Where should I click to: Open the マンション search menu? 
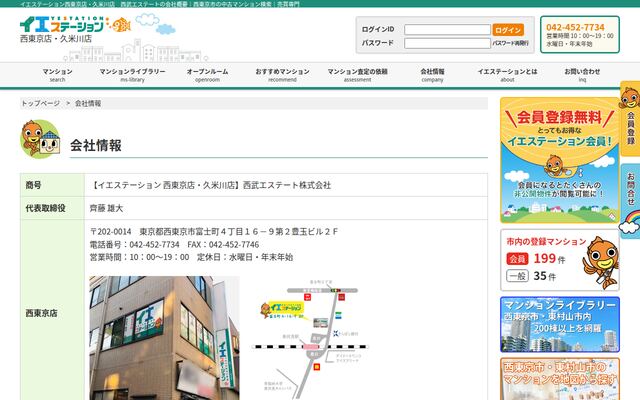(58, 75)
